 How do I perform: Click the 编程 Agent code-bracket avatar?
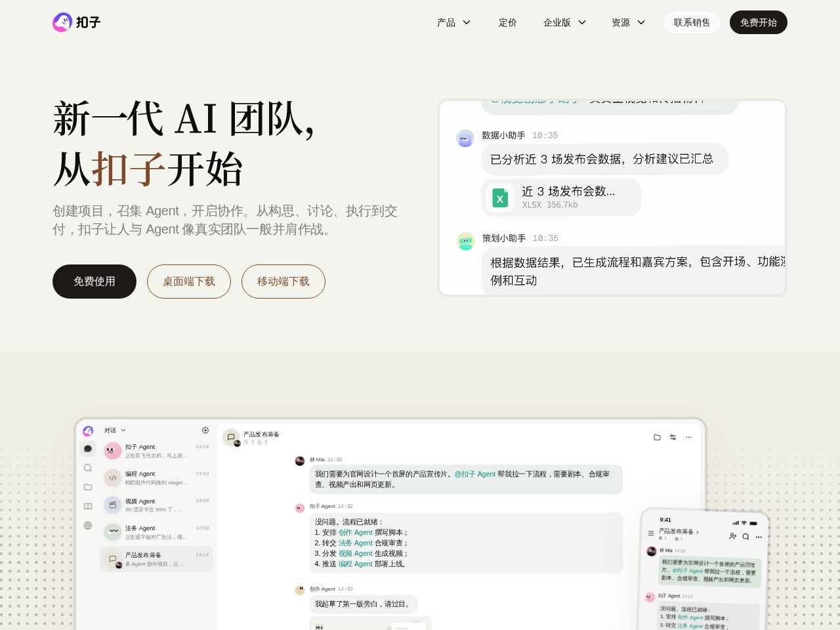pyautogui.click(x=113, y=478)
